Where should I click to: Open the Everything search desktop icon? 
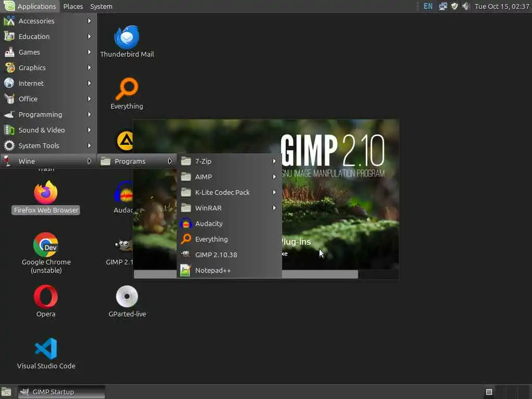coord(127,94)
